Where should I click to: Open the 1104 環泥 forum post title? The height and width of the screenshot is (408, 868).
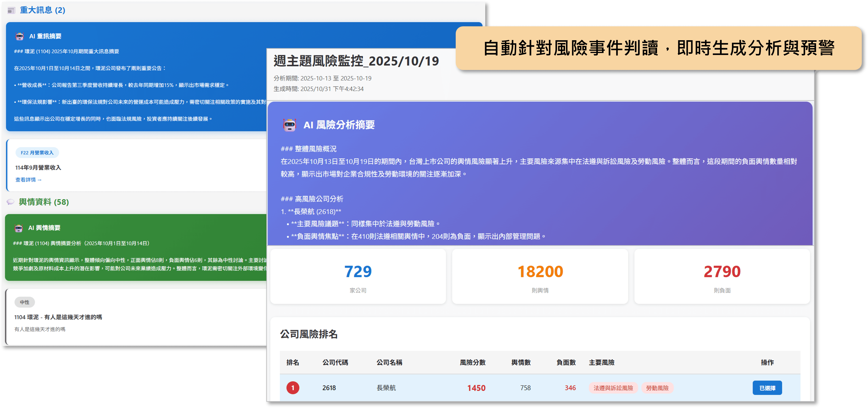pyautogui.click(x=58, y=317)
